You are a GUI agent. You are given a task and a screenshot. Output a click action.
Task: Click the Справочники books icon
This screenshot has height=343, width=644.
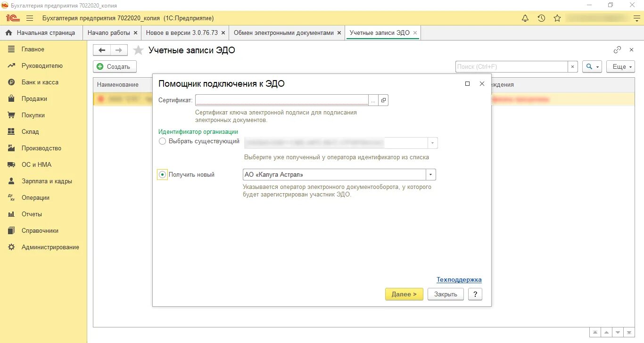click(12, 231)
